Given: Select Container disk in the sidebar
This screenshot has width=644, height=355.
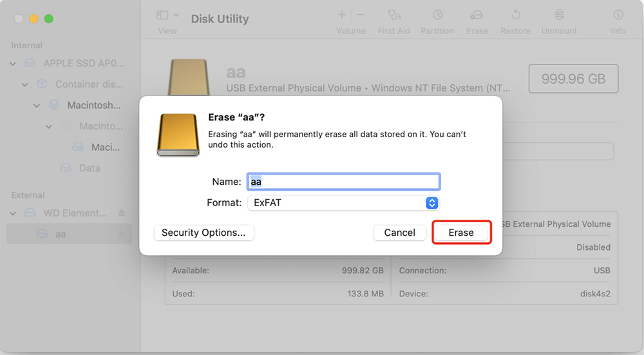Looking at the screenshot, I should coord(89,84).
